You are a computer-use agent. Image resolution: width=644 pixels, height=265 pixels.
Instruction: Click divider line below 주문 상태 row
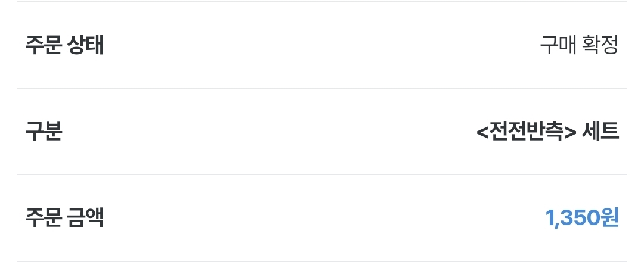click(x=322, y=88)
